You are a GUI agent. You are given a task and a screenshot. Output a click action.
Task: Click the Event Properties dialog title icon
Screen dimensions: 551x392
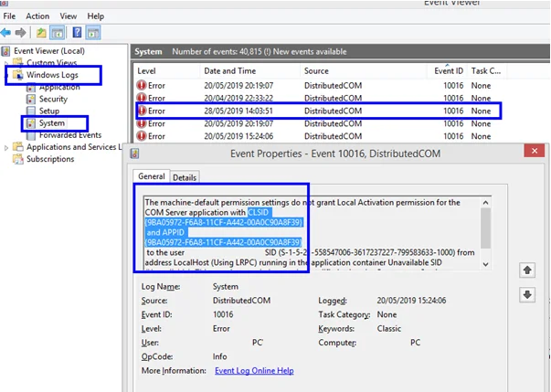pyautogui.click(x=134, y=154)
